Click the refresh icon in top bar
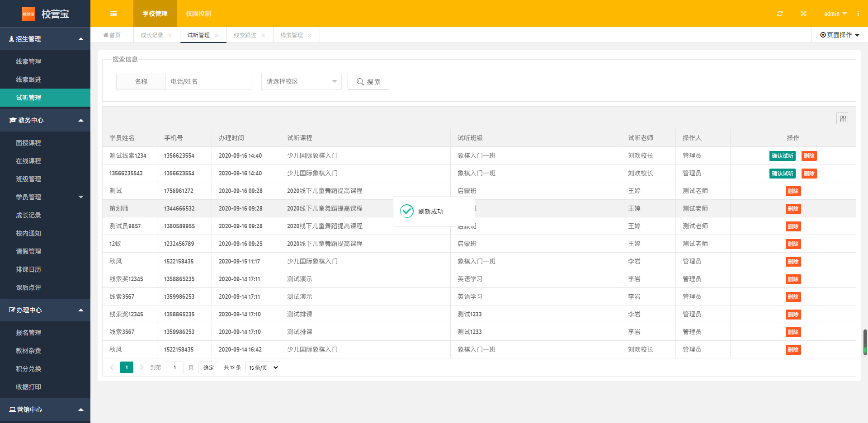 click(x=780, y=14)
